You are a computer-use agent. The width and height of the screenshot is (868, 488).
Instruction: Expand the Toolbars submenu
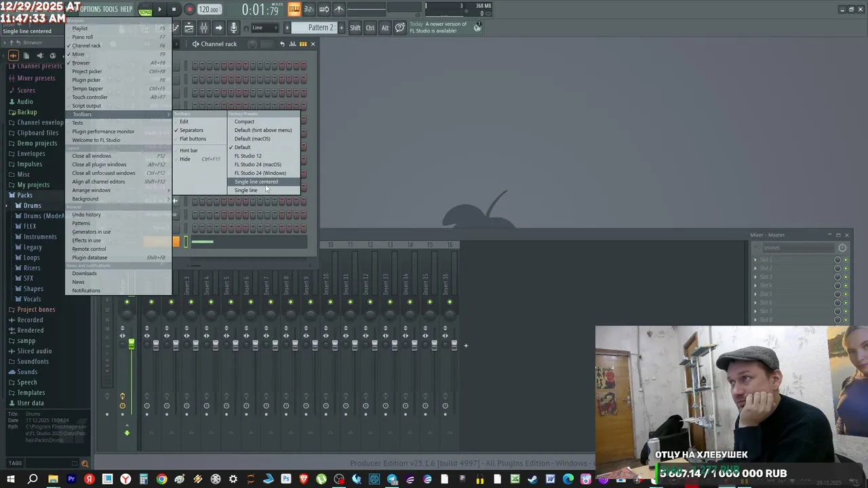coord(118,114)
